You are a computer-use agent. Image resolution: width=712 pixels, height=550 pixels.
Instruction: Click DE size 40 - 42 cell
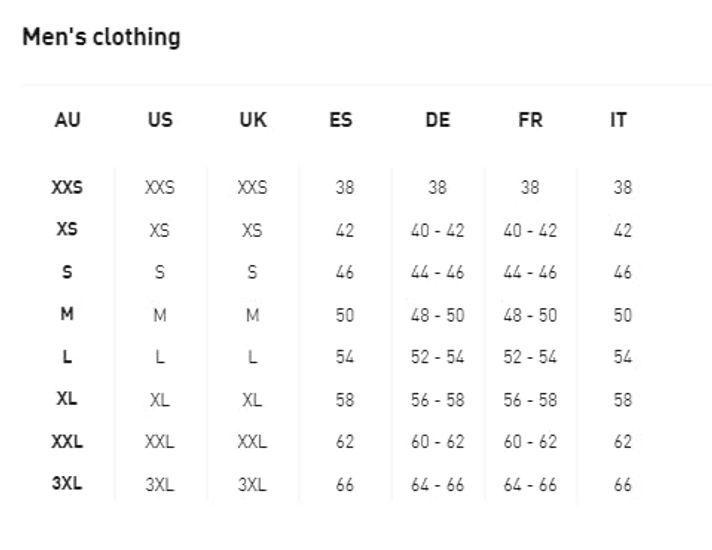click(438, 230)
